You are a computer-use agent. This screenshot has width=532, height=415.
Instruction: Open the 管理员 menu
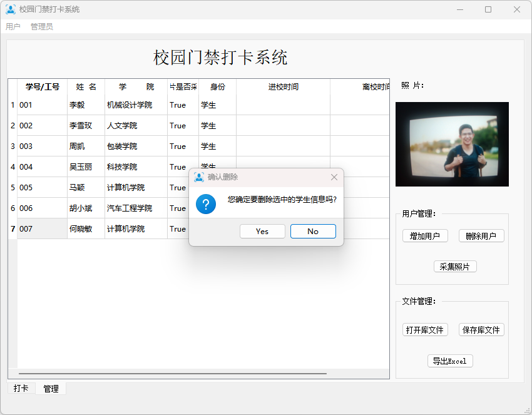pos(42,27)
